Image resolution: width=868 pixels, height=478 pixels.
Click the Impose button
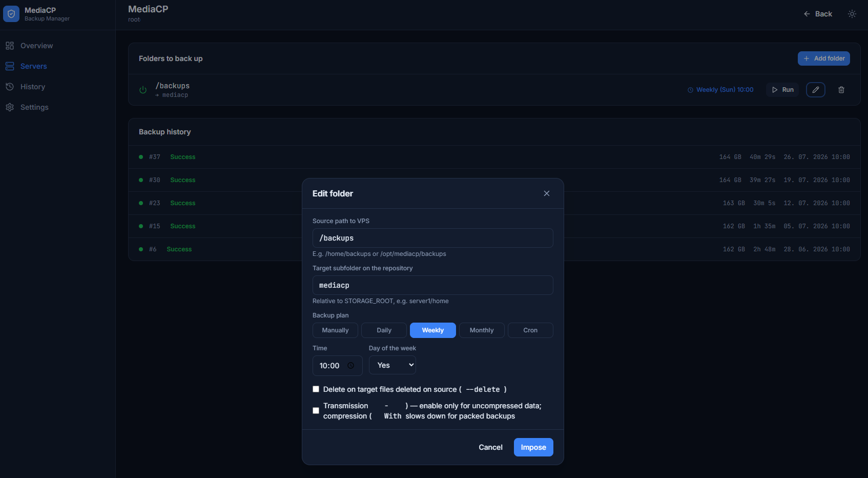click(x=533, y=447)
